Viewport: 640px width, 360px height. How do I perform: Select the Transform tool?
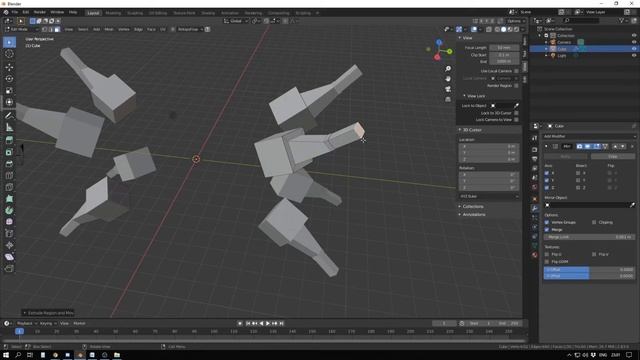[9, 102]
